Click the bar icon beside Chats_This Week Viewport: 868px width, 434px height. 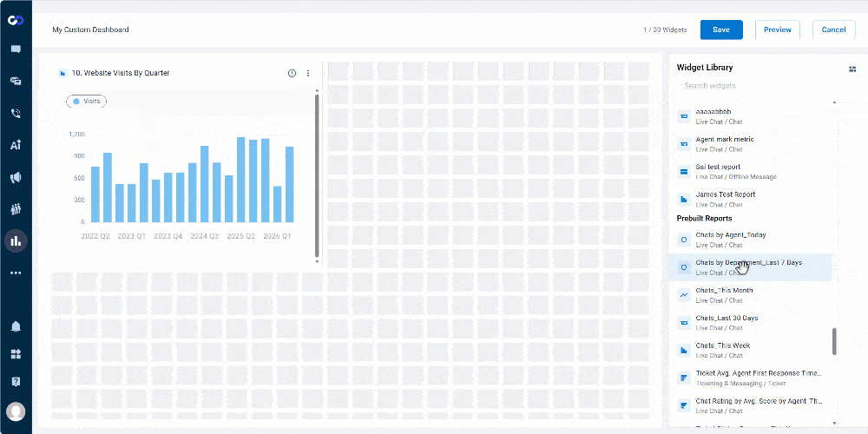pos(684,351)
